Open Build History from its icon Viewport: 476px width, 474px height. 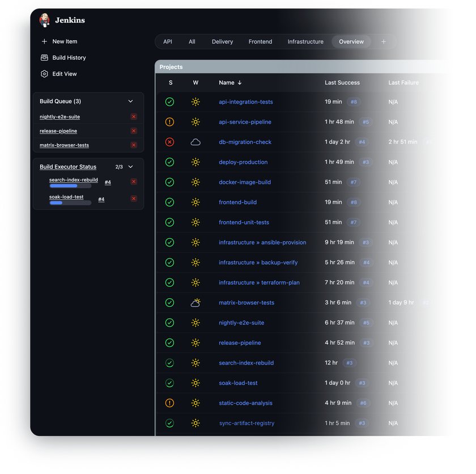44,58
